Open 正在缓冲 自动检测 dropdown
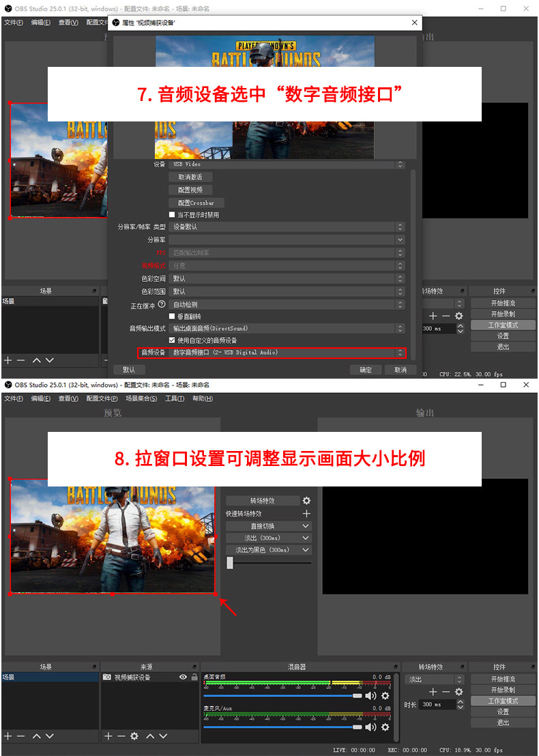539x756 pixels. [x=287, y=305]
